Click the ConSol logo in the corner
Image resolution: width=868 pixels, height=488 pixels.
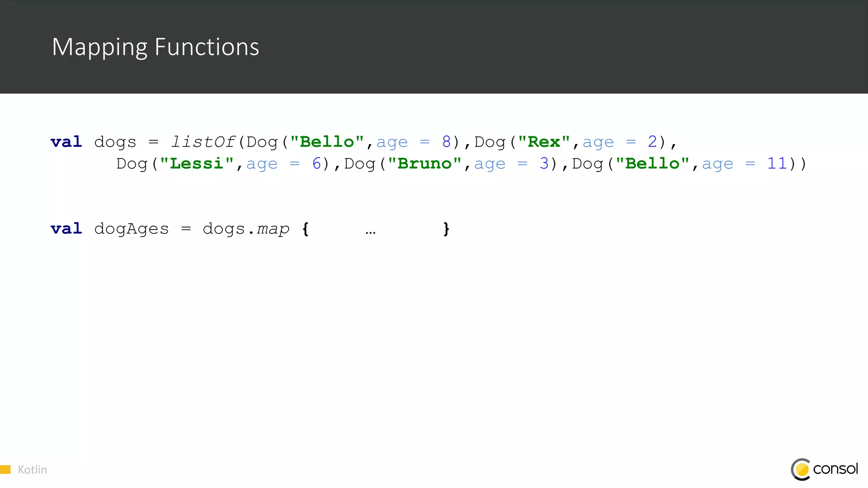[x=824, y=469]
